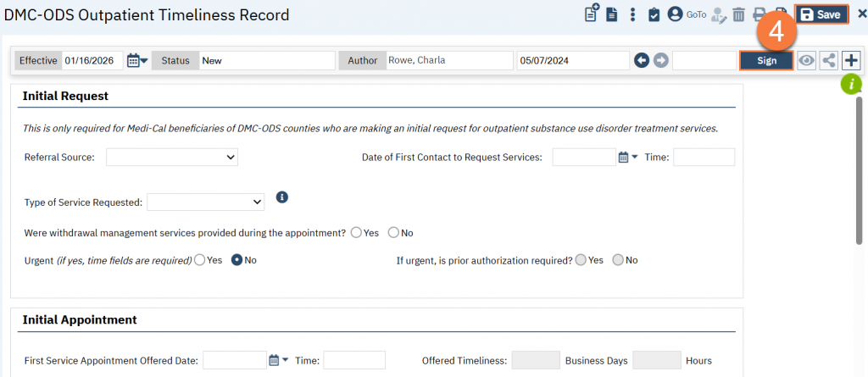
Task: Click the new document icon with plus
Action: 592,14
